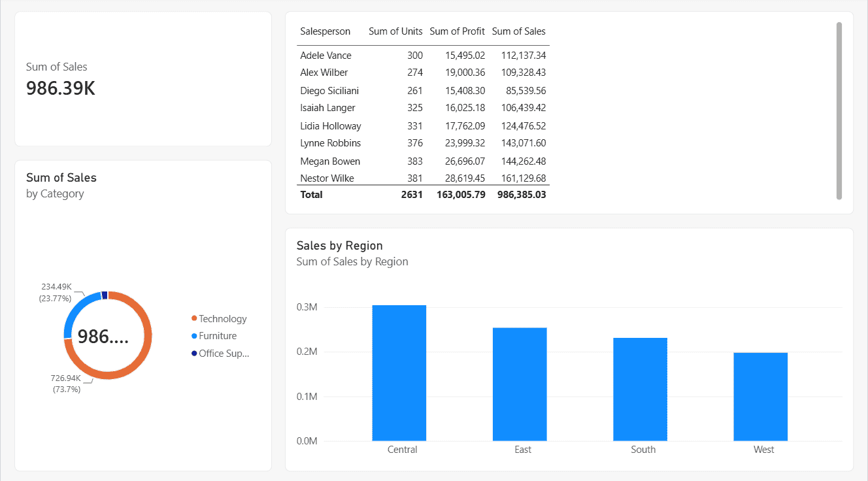Click the donut center total value
The width and height of the screenshot is (868, 481).
103,337
